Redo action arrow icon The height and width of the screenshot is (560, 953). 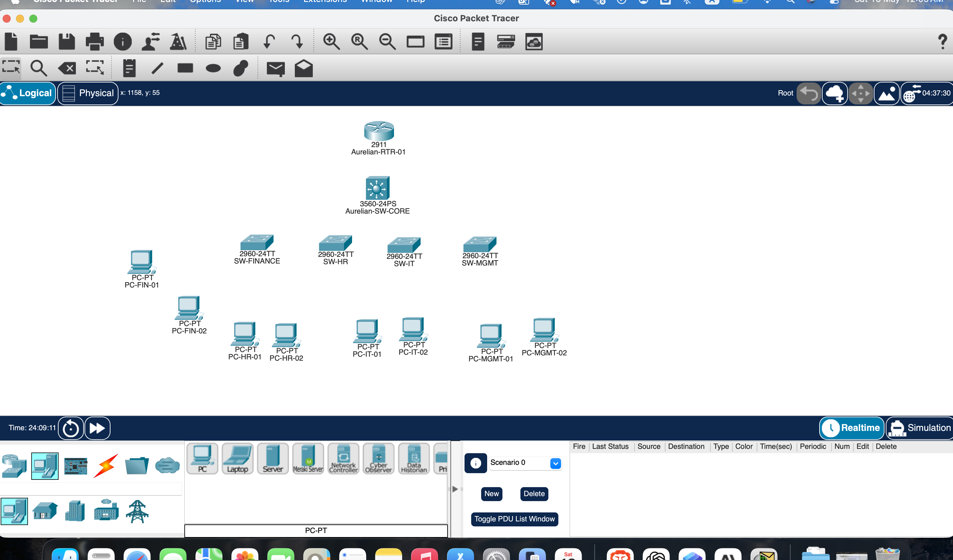coord(297,41)
